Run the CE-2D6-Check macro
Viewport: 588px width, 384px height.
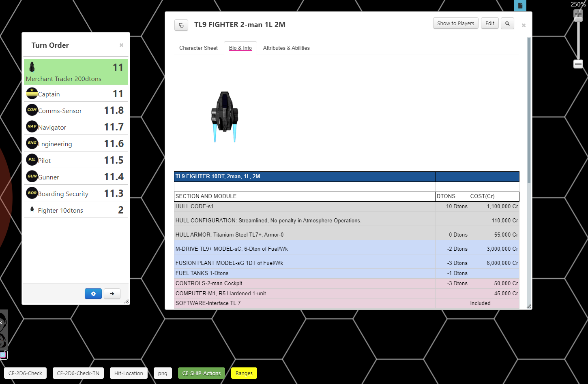25,373
